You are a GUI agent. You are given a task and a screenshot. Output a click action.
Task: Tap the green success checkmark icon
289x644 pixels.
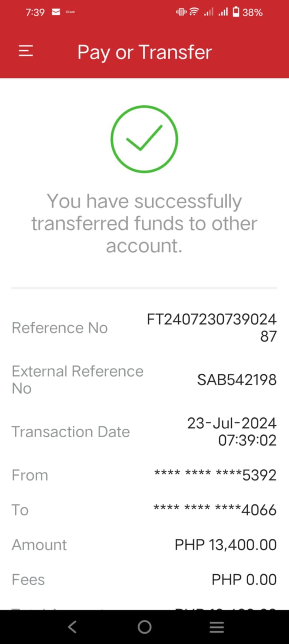[144, 139]
